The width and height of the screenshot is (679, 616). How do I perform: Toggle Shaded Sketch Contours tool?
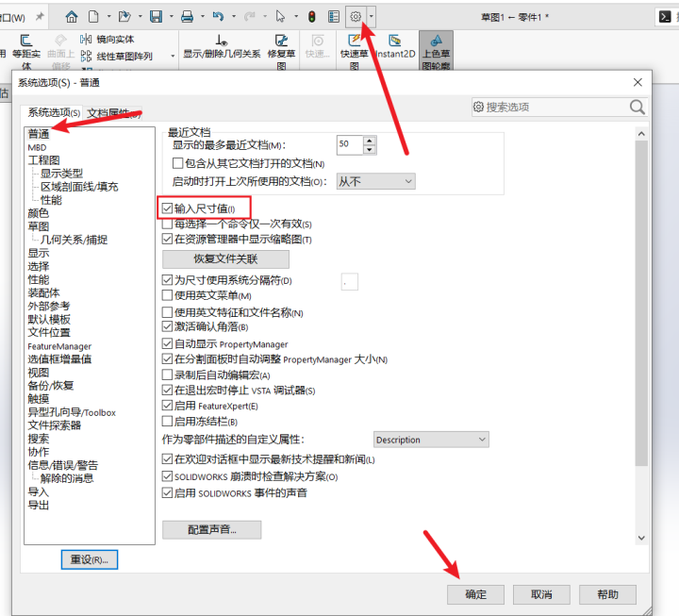pyautogui.click(x=436, y=51)
